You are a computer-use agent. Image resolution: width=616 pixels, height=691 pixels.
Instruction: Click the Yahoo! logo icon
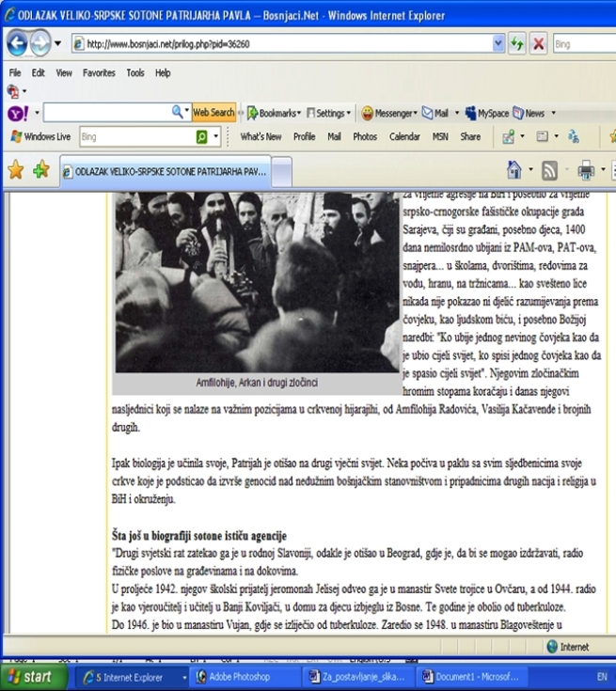(x=18, y=113)
